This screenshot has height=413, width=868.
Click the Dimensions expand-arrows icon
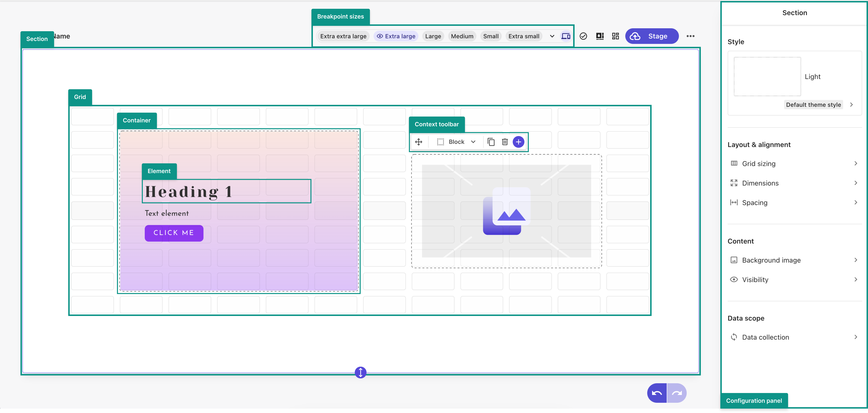734,183
